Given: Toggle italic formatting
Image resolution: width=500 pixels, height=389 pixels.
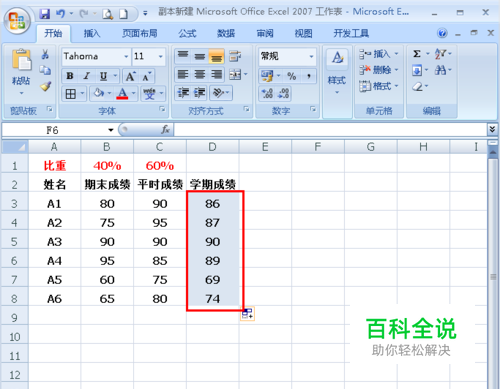Looking at the screenshot, I should 87,76.
